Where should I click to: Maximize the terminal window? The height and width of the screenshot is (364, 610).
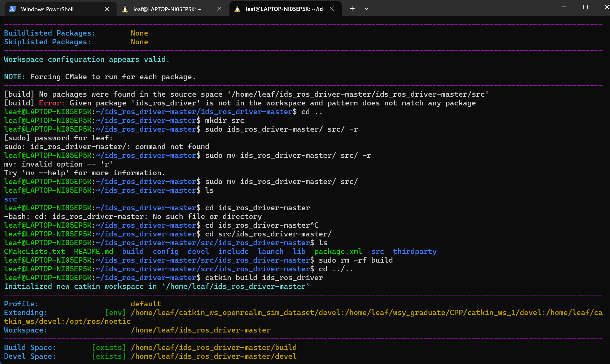tap(585, 7)
